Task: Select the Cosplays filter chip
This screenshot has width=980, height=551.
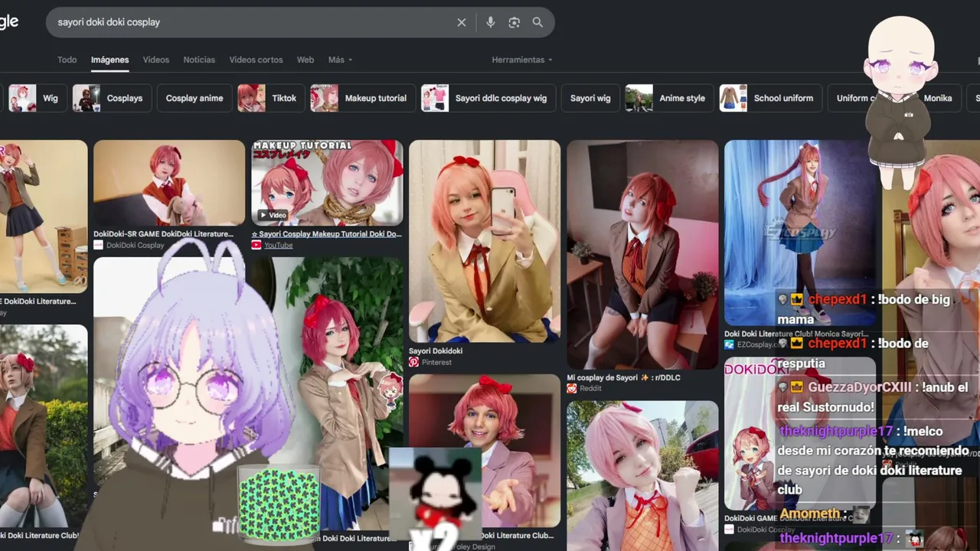Action: 112,98
